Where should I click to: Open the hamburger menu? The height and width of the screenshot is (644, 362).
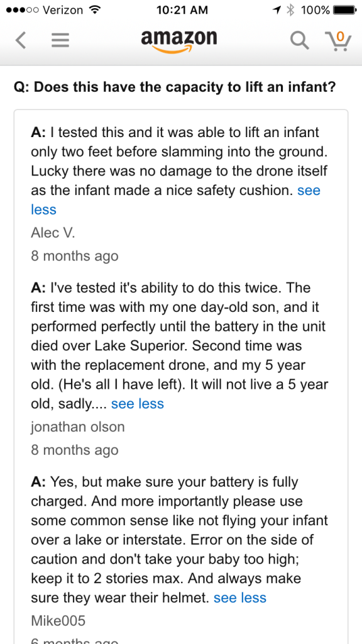click(60, 40)
